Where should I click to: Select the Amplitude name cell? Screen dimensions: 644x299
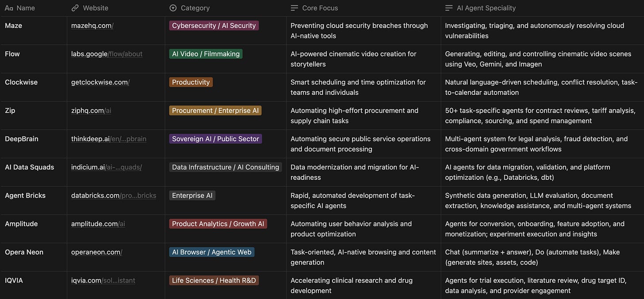click(34, 229)
